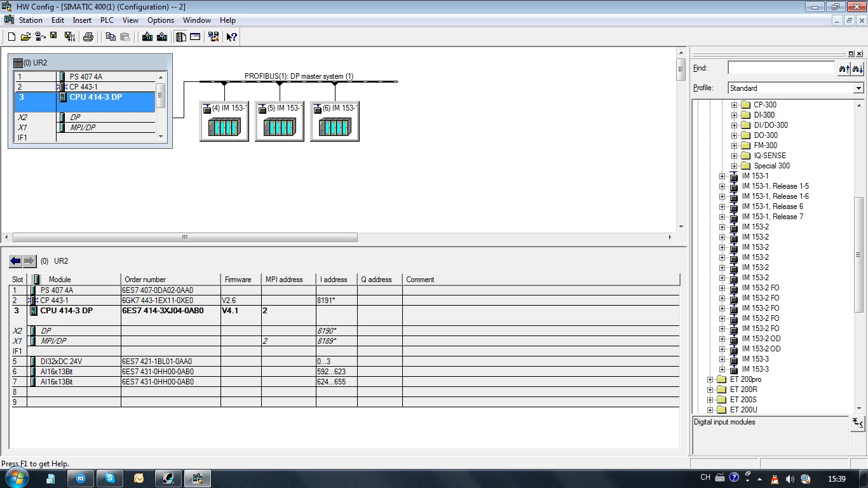Click the MPI address column header
868x488 pixels.
[288, 280]
